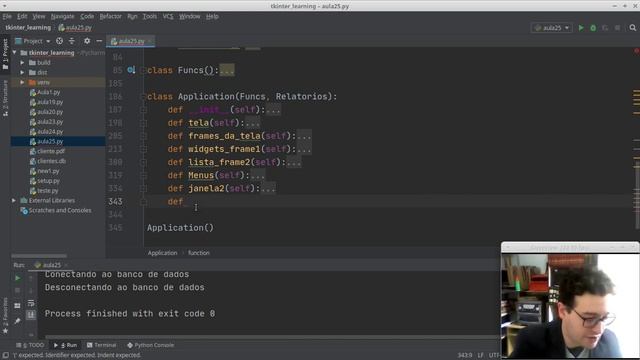
Task: Select teste.py in project tree
Action: tap(47, 191)
